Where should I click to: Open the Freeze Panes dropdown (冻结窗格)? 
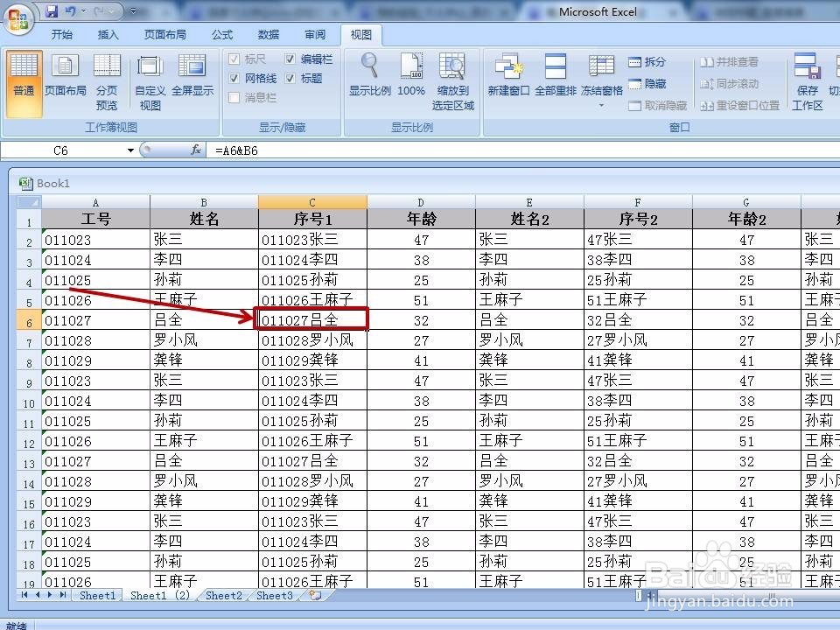[x=601, y=78]
